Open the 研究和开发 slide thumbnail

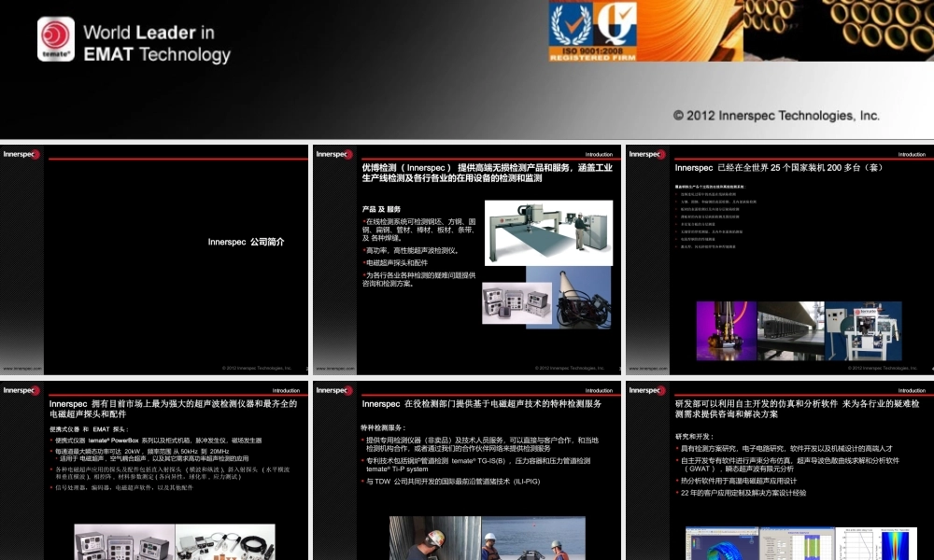(x=780, y=470)
